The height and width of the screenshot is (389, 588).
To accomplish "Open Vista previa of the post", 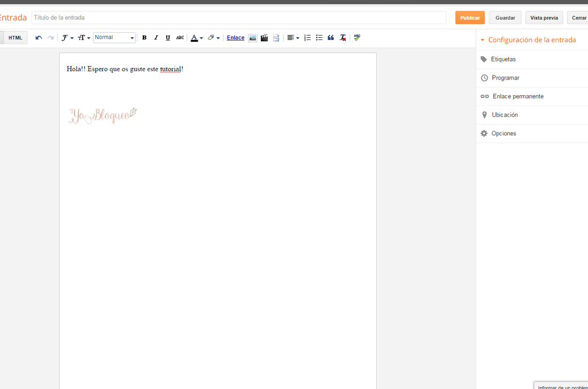I will click(544, 17).
